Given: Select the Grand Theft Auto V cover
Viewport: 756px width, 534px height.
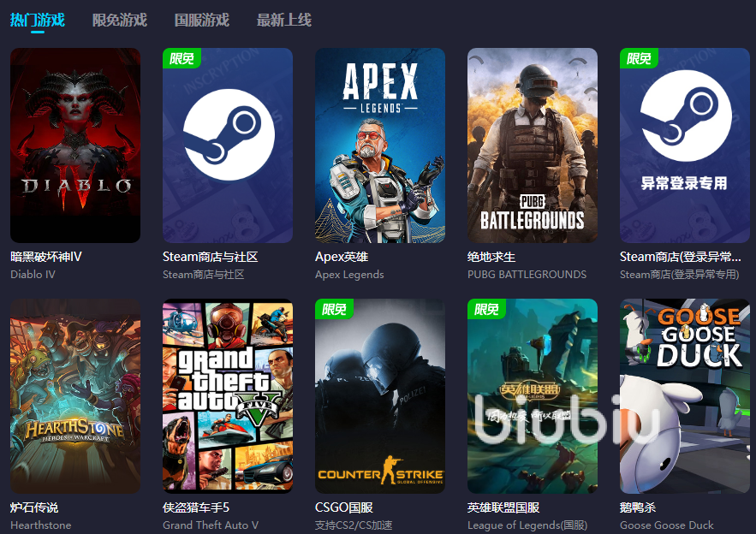Looking at the screenshot, I should [x=228, y=395].
